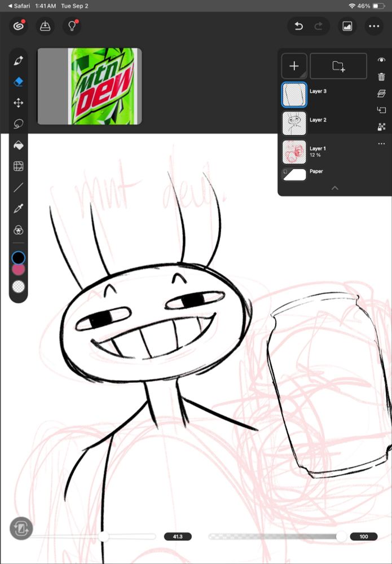
Task: Select the Layer 2 thumbnail
Action: click(294, 124)
